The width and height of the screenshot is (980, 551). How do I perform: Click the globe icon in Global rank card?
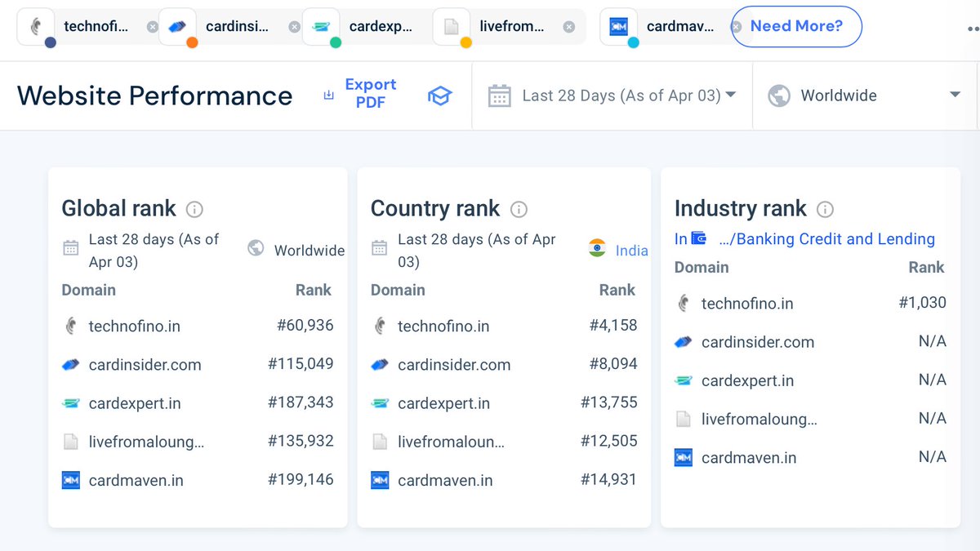click(x=256, y=247)
